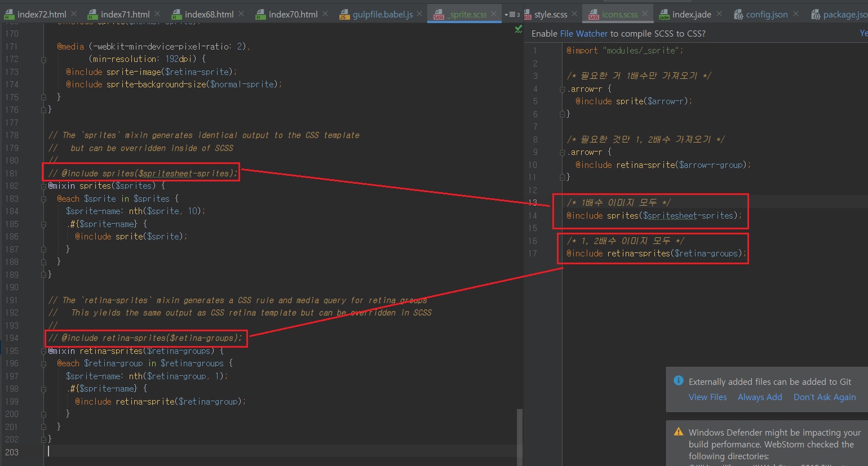This screenshot has height=466, width=868.
Task: Fold the @mixin retina-sprites block at line 195
Action: click(x=43, y=351)
